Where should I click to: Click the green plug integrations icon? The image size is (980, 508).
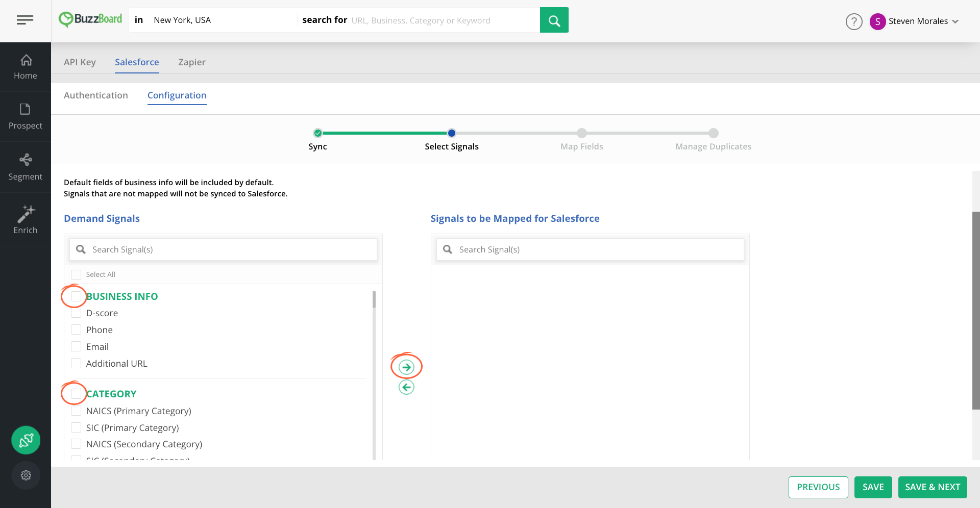pyautogui.click(x=26, y=440)
